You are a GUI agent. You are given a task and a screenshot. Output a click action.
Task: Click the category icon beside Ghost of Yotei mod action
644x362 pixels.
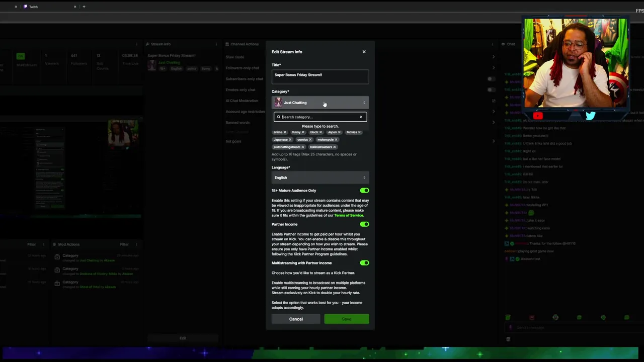point(57,283)
